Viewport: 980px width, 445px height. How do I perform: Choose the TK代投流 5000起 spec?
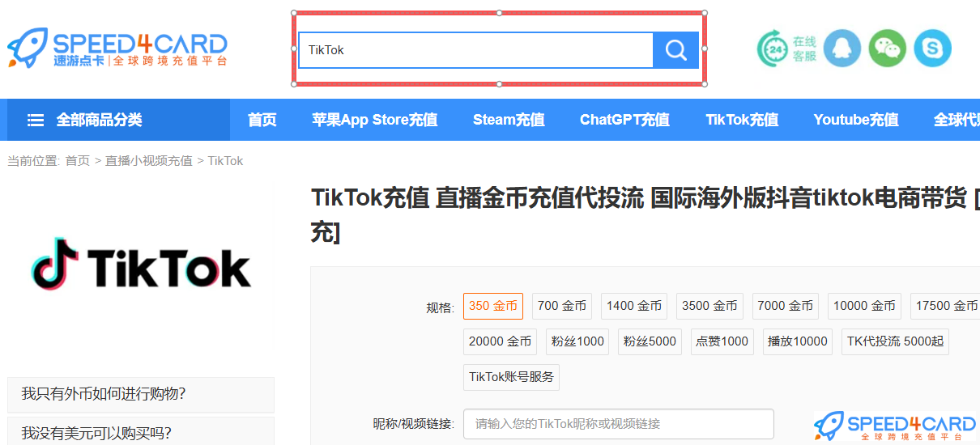(895, 341)
